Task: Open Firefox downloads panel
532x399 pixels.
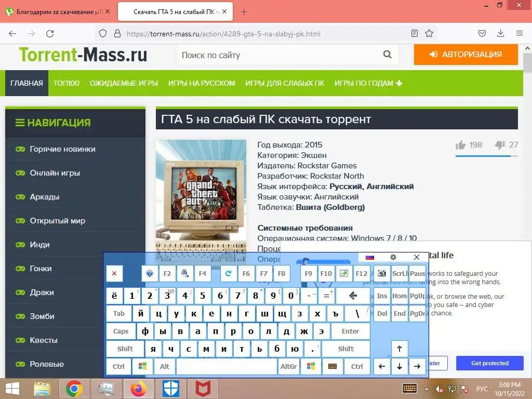Action: 500,33
